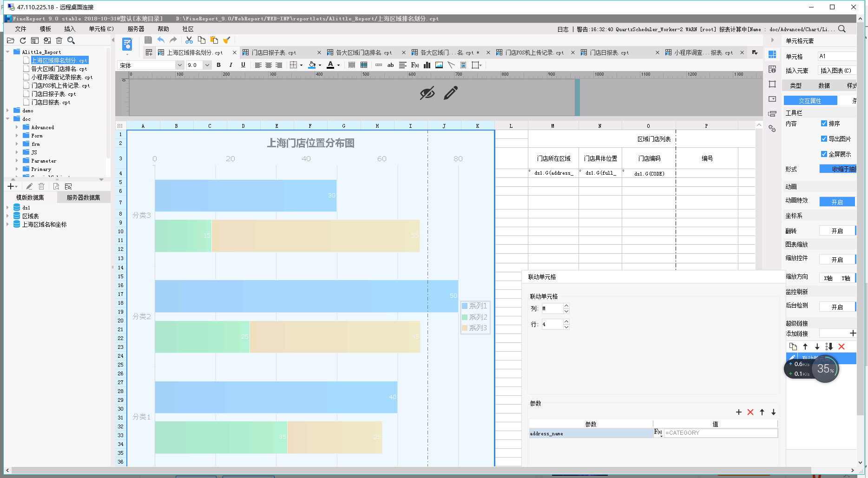The width and height of the screenshot is (868, 478).
Task: Toggle 动画特效 开启 button
Action: (837, 202)
